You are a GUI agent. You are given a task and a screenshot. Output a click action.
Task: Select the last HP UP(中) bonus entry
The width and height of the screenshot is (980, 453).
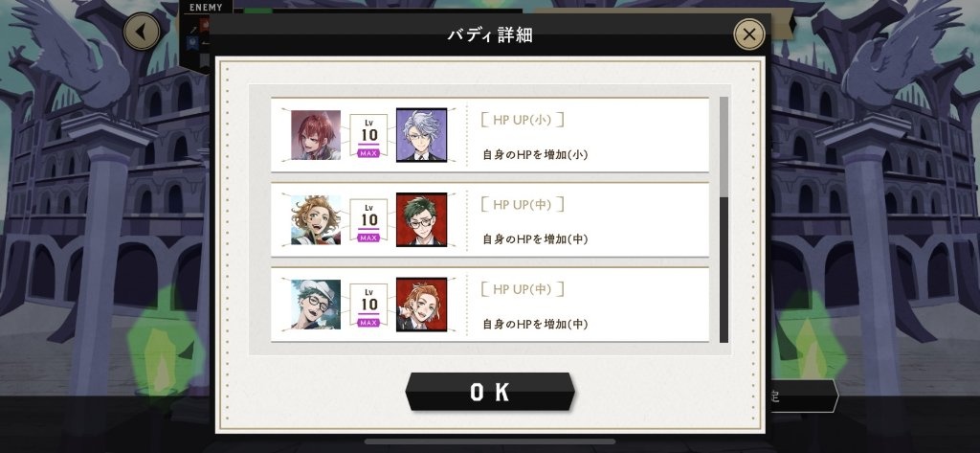[490, 305]
